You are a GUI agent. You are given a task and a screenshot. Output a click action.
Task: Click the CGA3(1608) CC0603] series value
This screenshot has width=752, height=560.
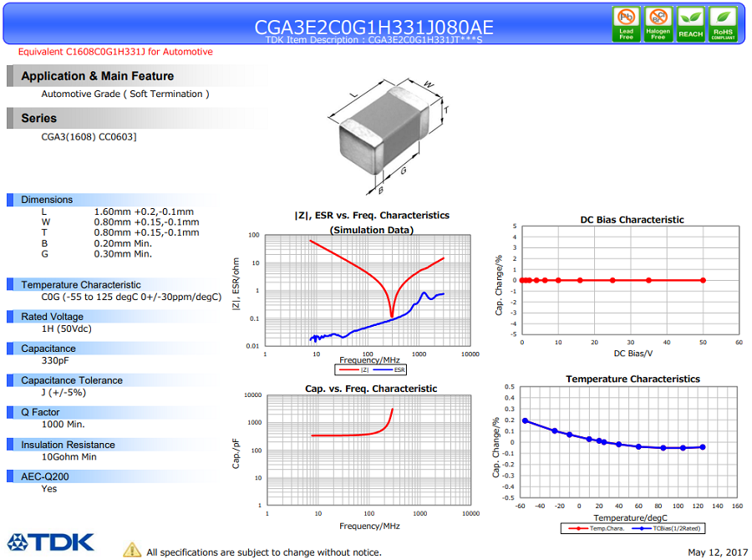pyautogui.click(x=89, y=137)
